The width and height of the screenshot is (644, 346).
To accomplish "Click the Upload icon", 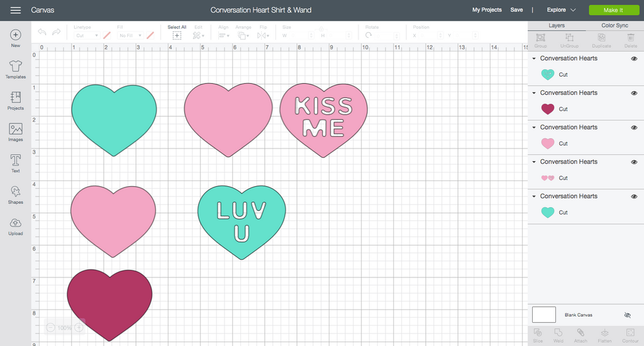I will click(15, 226).
